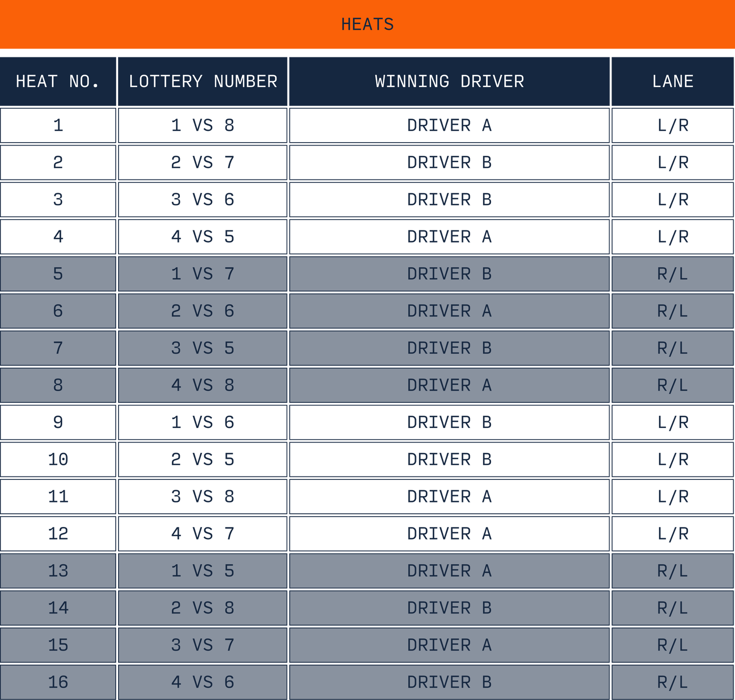Select the L/R lane cell for heat 10

pyautogui.click(x=672, y=460)
